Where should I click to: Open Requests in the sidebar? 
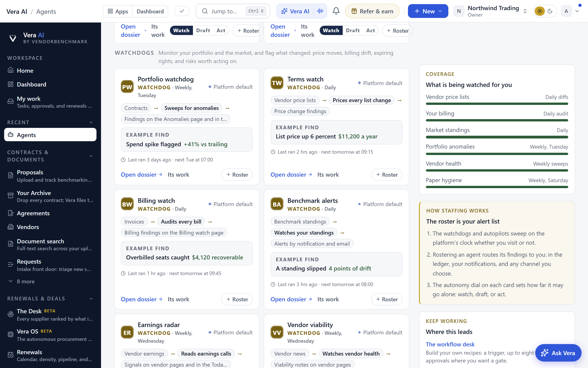click(50, 265)
